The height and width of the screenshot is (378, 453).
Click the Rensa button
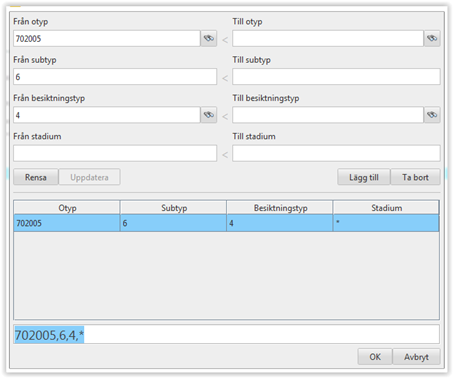(36, 177)
